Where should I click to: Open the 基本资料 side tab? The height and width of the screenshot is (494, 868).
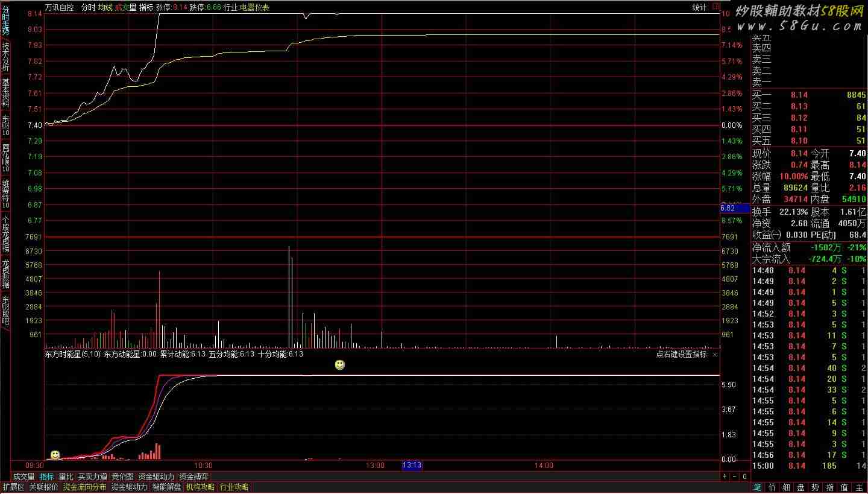(5, 92)
